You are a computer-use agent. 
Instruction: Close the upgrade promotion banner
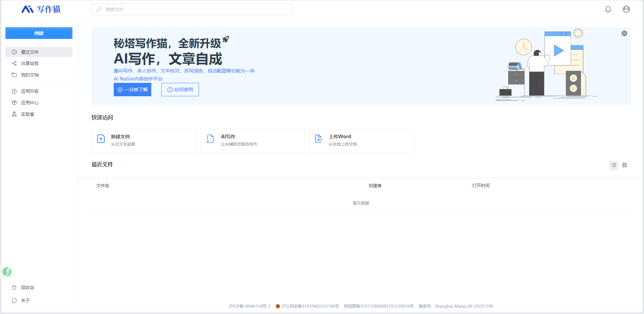click(x=624, y=34)
